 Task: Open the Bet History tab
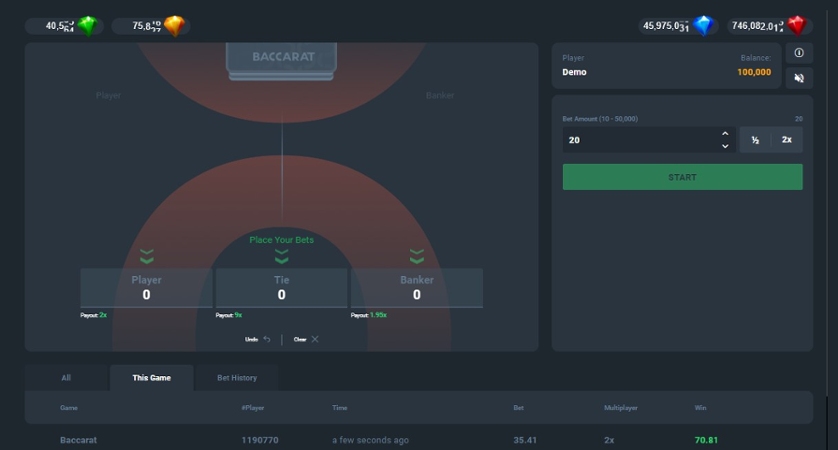[237, 378]
